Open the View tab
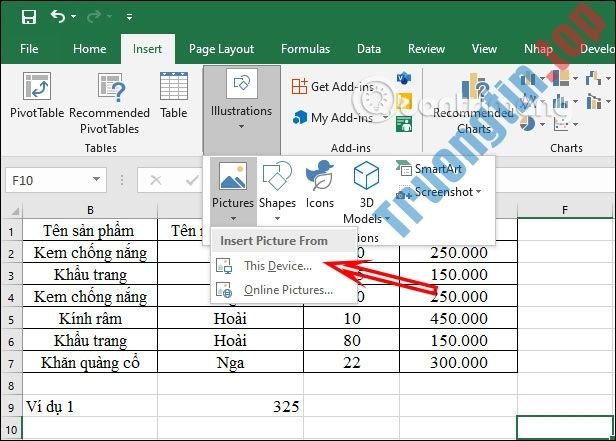 (484, 49)
